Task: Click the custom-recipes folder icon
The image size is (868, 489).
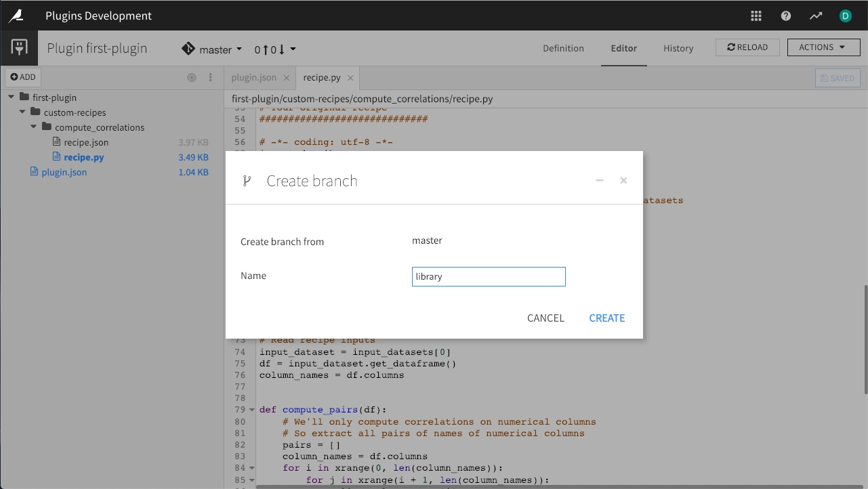Action: tap(36, 112)
